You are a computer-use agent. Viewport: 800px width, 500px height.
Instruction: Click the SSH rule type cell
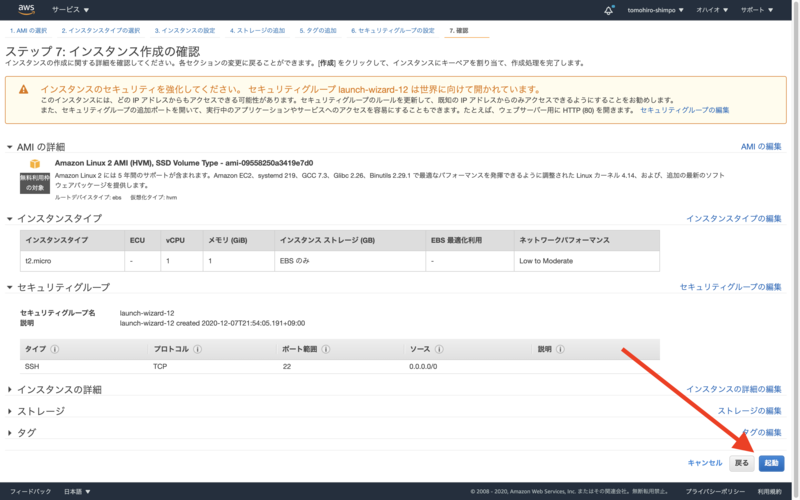pyautogui.click(x=32, y=366)
